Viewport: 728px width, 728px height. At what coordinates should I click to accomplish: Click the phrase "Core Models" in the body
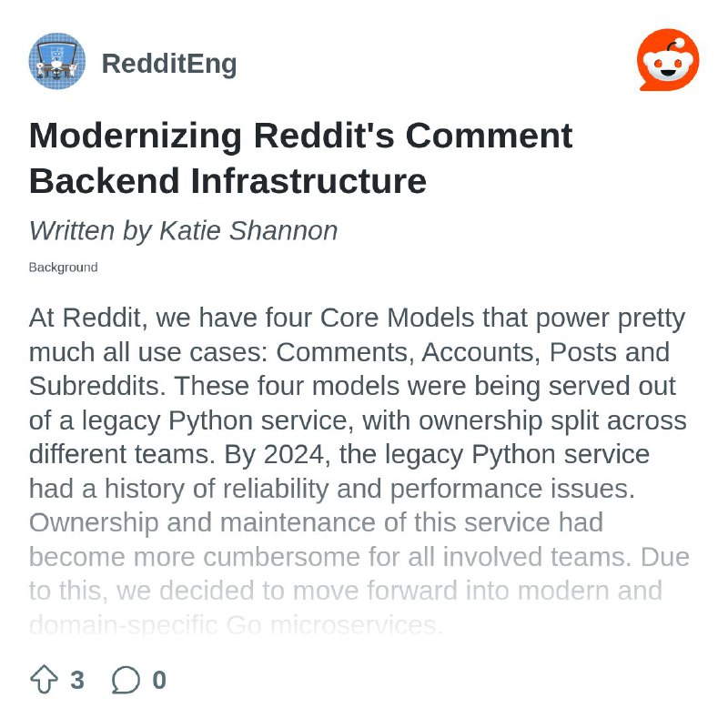click(x=397, y=318)
